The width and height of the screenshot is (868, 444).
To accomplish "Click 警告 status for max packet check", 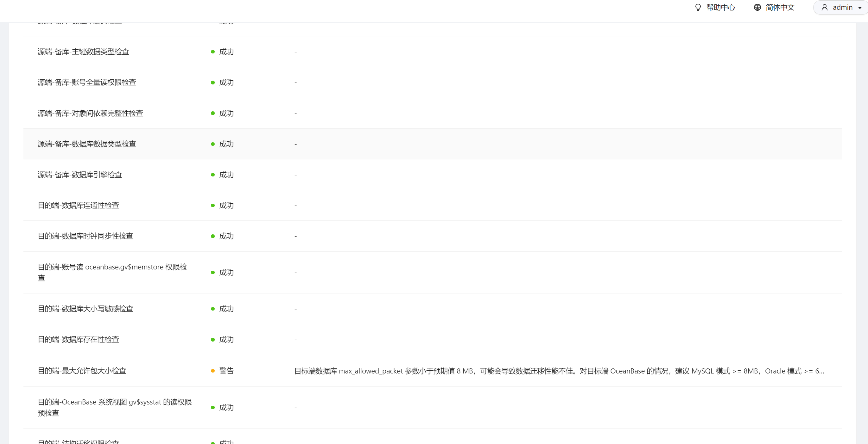I will coord(226,371).
